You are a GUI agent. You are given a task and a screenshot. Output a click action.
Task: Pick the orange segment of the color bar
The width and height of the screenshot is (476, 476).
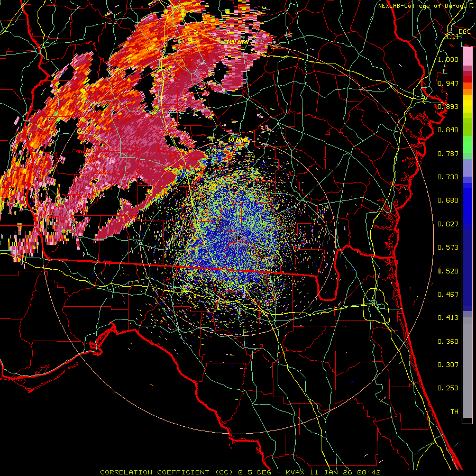(467, 89)
